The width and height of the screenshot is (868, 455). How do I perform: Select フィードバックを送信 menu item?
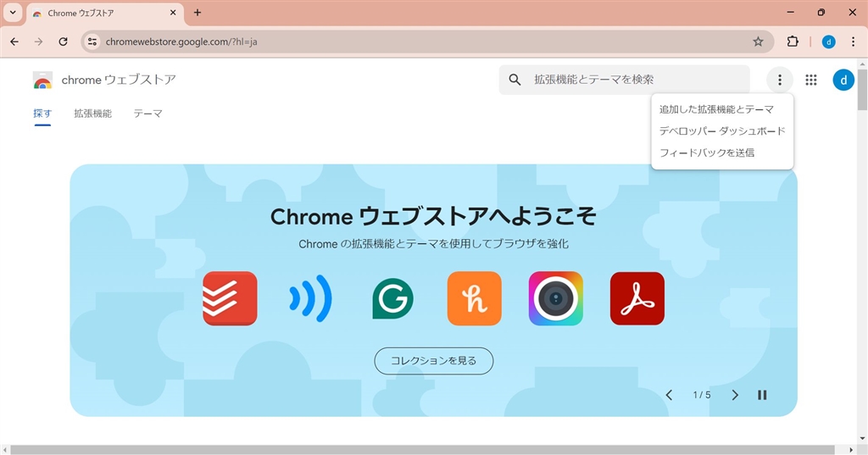(x=722, y=153)
